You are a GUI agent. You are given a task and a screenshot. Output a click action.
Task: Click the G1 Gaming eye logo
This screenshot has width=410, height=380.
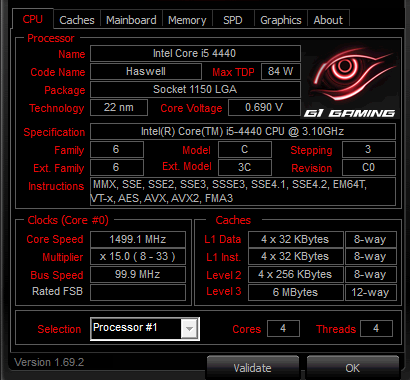click(350, 79)
